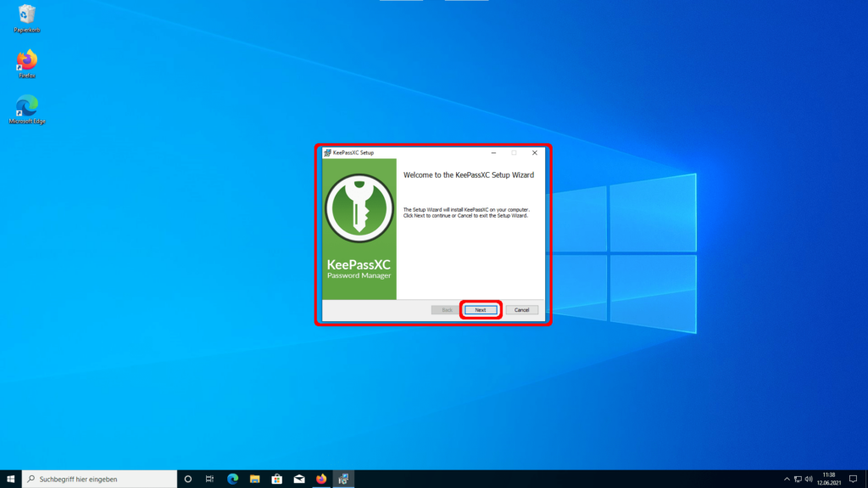Select the installer taskbar icon

pyautogui.click(x=343, y=480)
